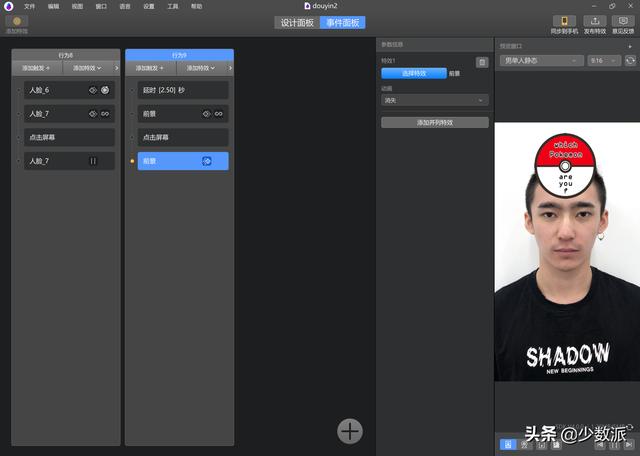Click the large plus button to add behavior
The image size is (640, 456).
click(349, 430)
